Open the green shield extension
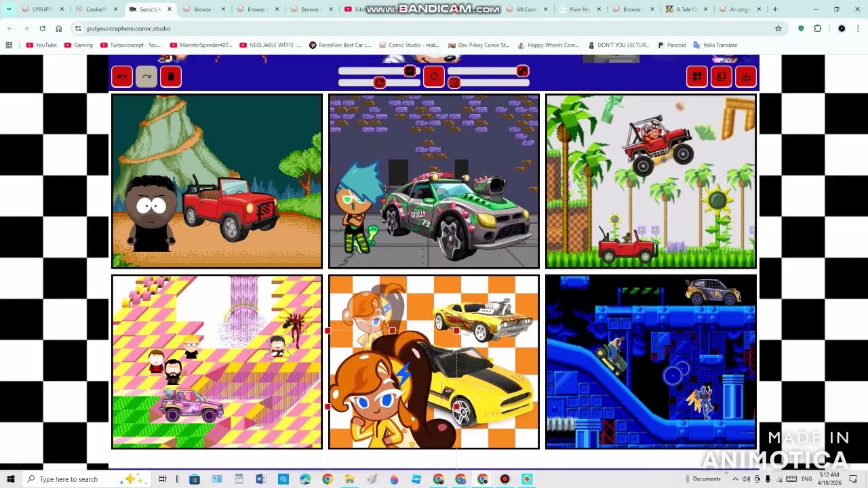 [x=801, y=28]
